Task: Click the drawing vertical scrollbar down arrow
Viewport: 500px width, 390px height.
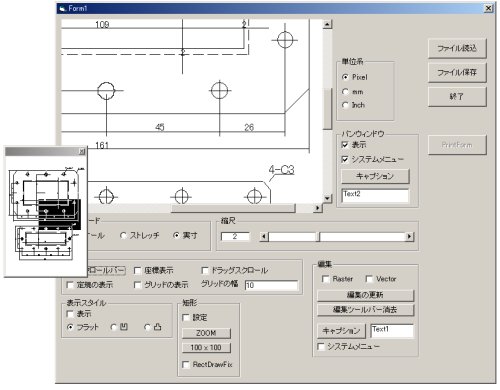Action: [x=327, y=198]
